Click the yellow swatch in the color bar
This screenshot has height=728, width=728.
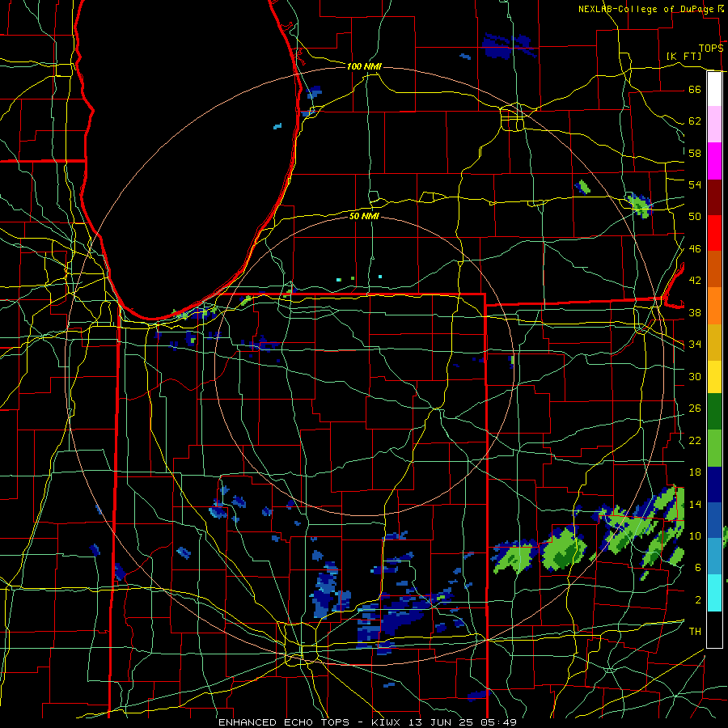coord(714,376)
